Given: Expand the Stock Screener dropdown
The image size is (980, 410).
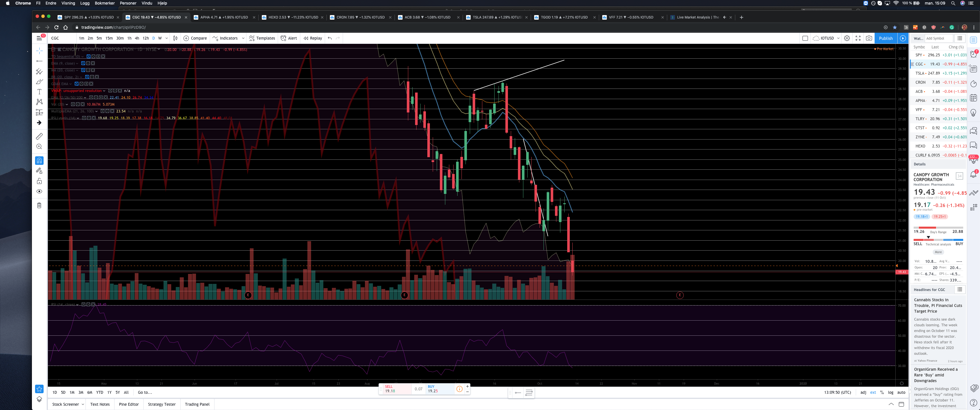Looking at the screenshot, I should pyautogui.click(x=83, y=404).
